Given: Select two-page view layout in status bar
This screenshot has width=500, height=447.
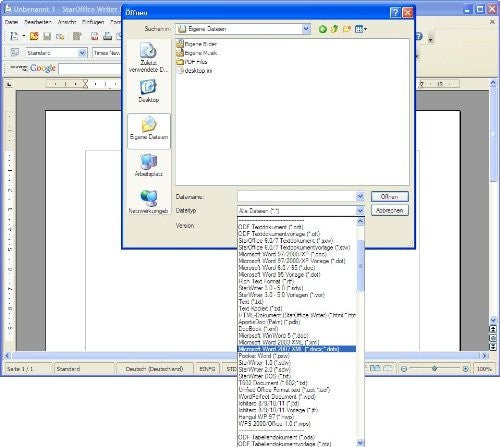Looking at the screenshot, I should (x=376, y=368).
